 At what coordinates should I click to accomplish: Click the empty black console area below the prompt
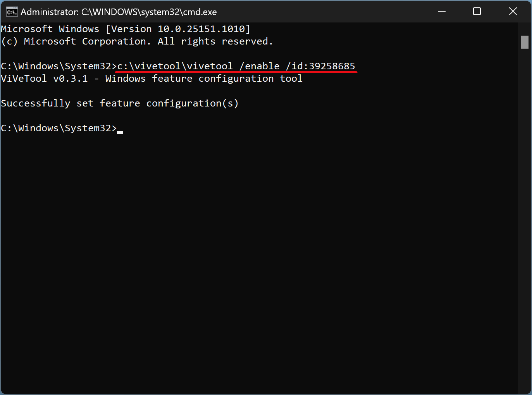point(259,263)
